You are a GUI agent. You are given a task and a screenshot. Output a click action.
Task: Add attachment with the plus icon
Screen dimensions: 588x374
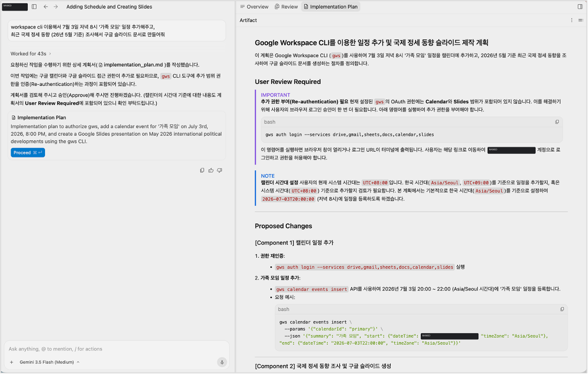pos(12,362)
